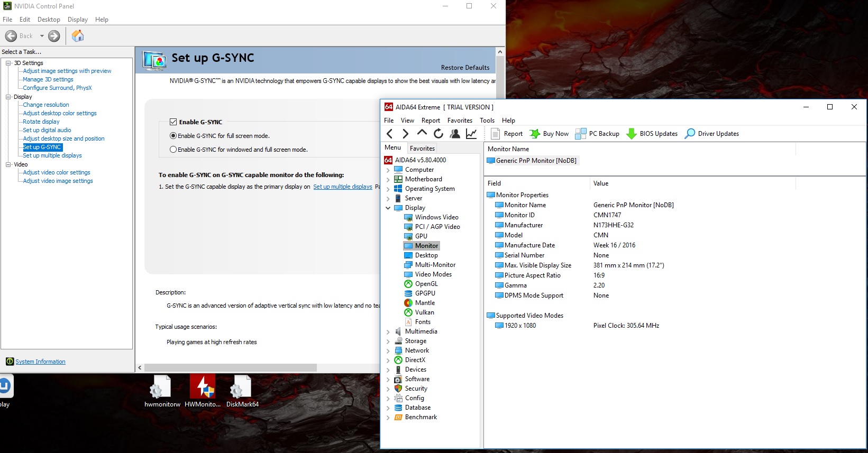This screenshot has height=453, width=868.
Task: Expand Storage node in AIDA64
Action: (388, 341)
